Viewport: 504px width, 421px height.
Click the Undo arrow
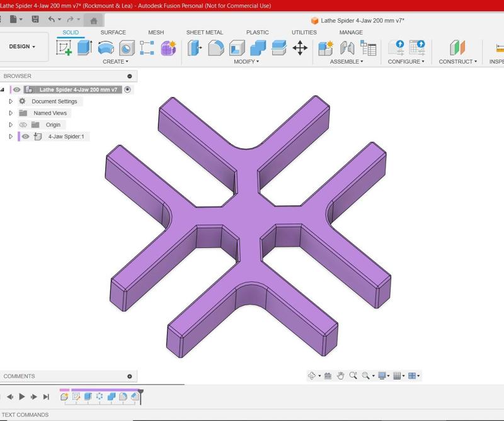coord(52,20)
